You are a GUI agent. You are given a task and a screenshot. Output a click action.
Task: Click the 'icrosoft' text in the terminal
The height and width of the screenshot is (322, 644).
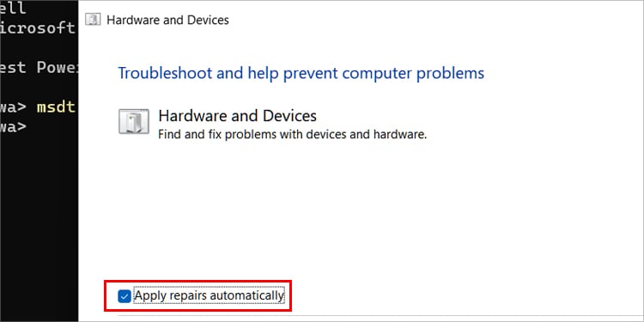click(38, 28)
